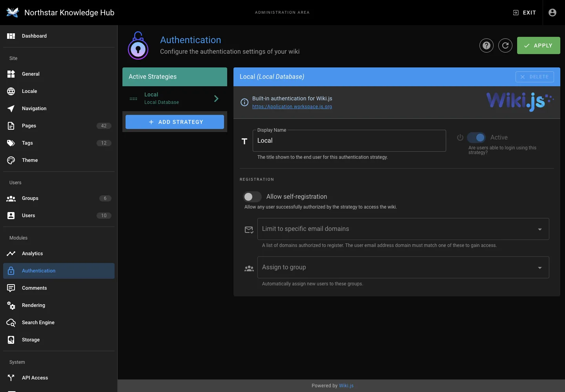The height and width of the screenshot is (392, 565).
Task: Follow the workspace.js.org link
Action: pyautogui.click(x=292, y=107)
